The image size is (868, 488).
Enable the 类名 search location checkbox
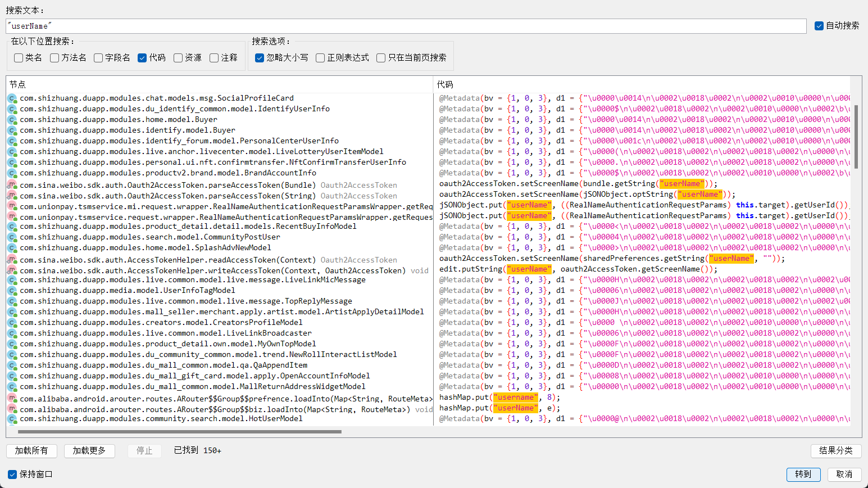coord(19,58)
